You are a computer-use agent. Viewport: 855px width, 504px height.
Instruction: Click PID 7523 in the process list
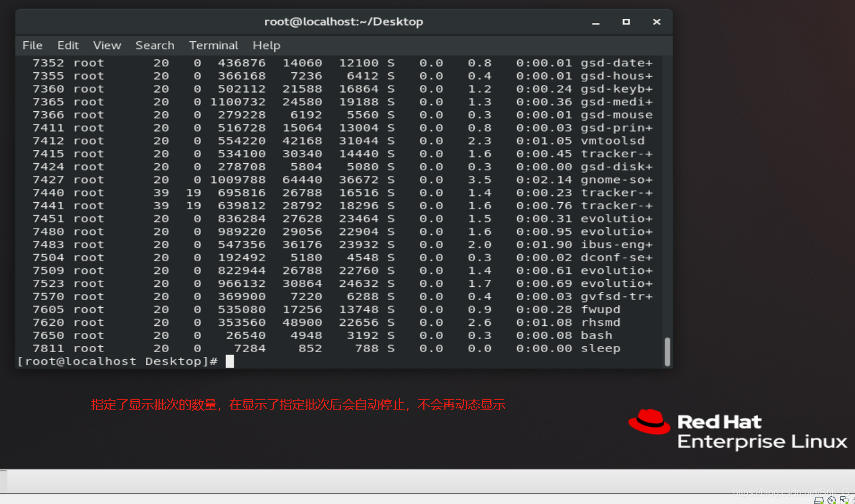pyautogui.click(x=48, y=283)
